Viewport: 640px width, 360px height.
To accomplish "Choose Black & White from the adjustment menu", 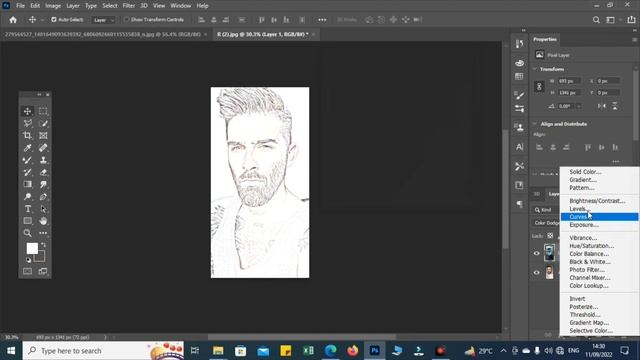I will tap(599, 262).
